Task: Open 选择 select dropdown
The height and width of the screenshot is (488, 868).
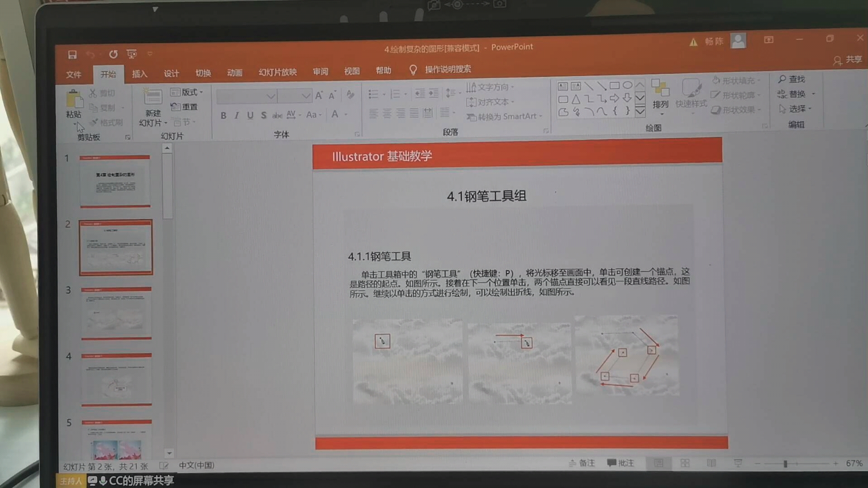Action: pyautogui.click(x=795, y=109)
